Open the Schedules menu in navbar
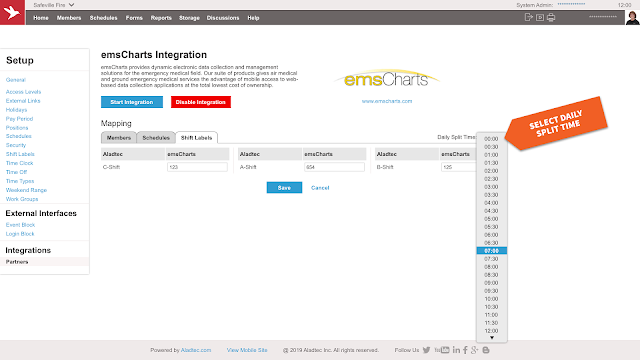The image size is (640, 360). coord(103,18)
